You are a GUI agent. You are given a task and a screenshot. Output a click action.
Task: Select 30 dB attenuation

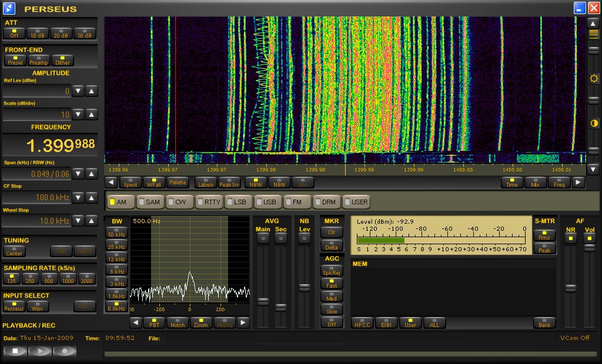pyautogui.click(x=85, y=33)
